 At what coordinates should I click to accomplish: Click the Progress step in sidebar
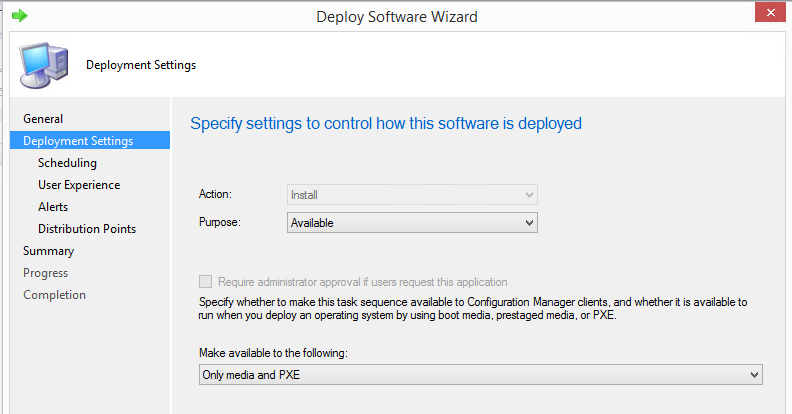[x=45, y=273]
